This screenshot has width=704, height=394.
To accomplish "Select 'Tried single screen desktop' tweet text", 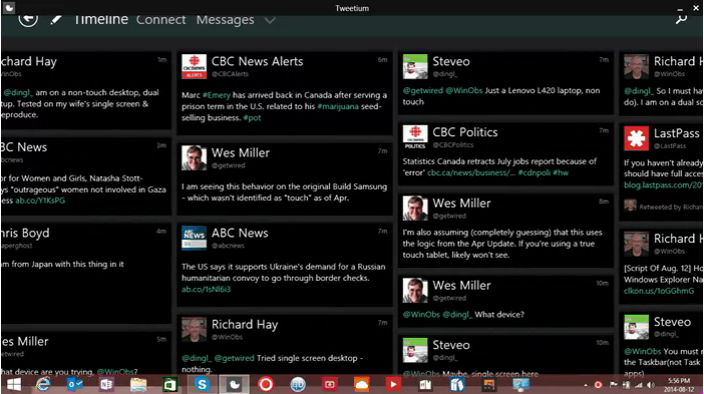I will pos(272,363).
